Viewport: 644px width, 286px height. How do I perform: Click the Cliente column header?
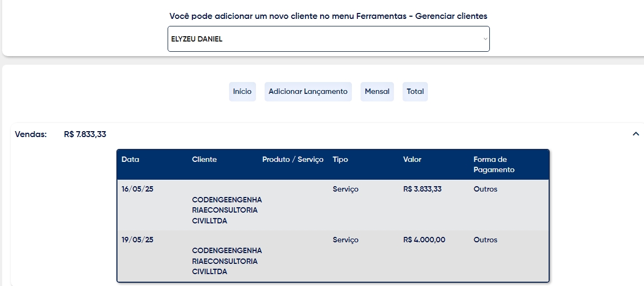click(x=204, y=160)
